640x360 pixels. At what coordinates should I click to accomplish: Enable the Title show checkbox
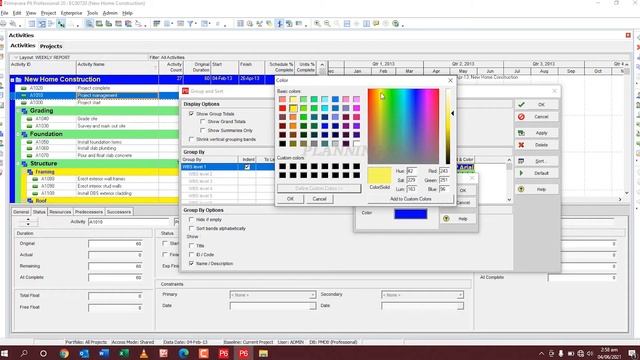191,246
